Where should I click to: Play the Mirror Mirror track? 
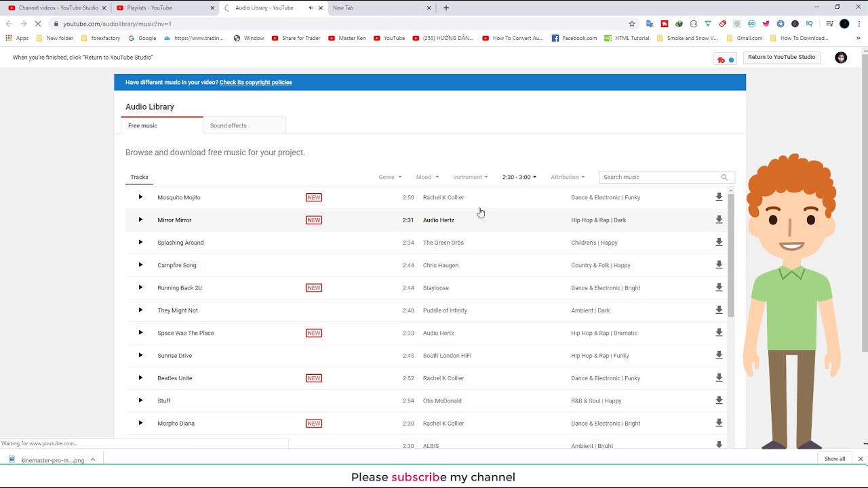tap(140, 220)
